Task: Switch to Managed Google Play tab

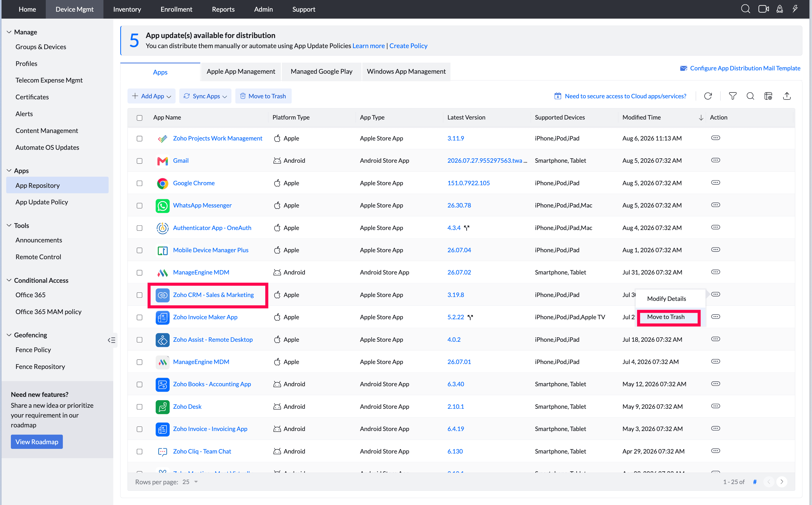Action: pos(321,71)
